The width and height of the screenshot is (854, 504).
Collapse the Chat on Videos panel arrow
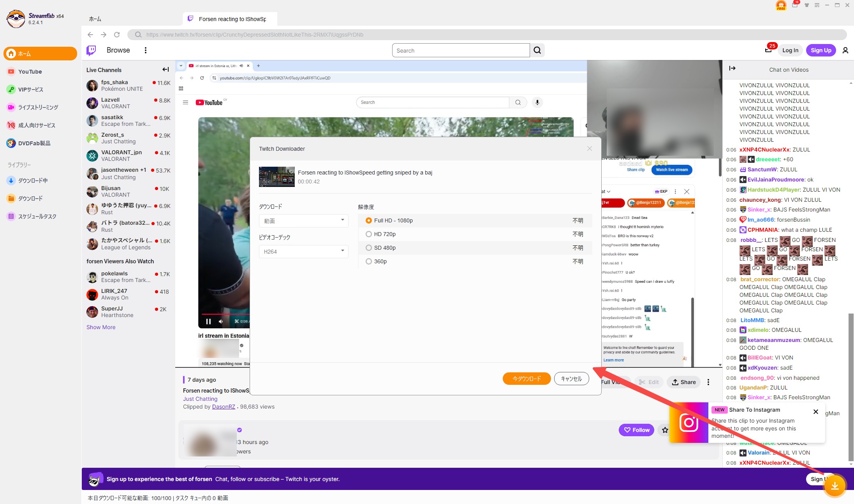coord(732,69)
